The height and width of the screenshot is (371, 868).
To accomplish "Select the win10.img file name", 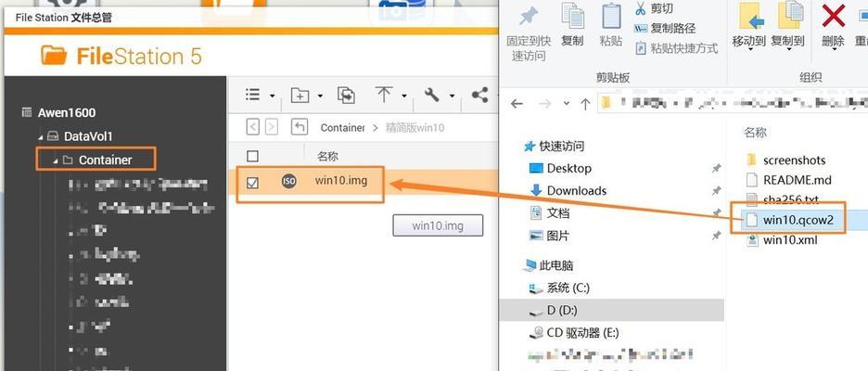I will (341, 180).
